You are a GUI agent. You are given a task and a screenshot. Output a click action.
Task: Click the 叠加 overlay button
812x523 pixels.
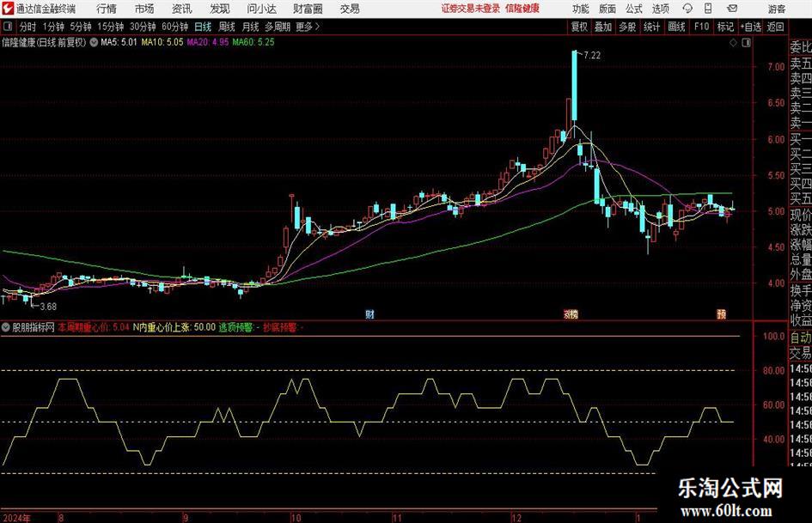click(x=603, y=27)
